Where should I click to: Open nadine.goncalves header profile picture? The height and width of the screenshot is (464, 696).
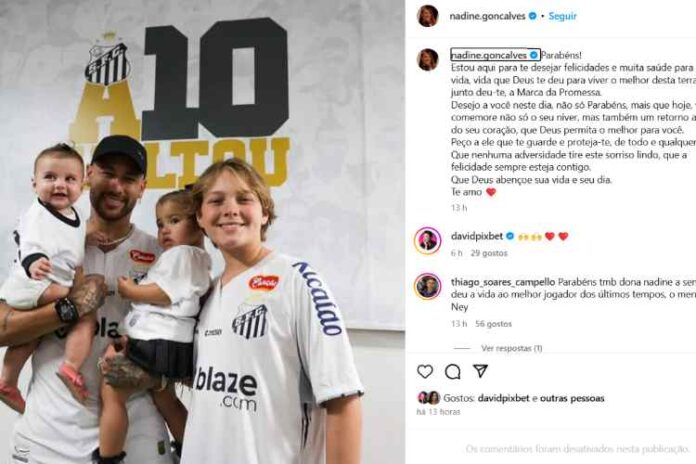[428, 16]
